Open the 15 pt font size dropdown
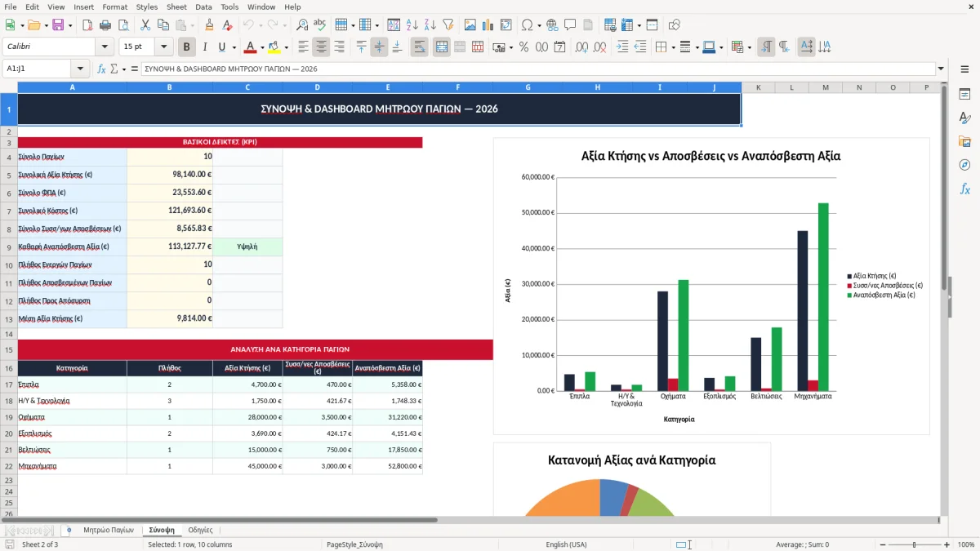 point(164,47)
